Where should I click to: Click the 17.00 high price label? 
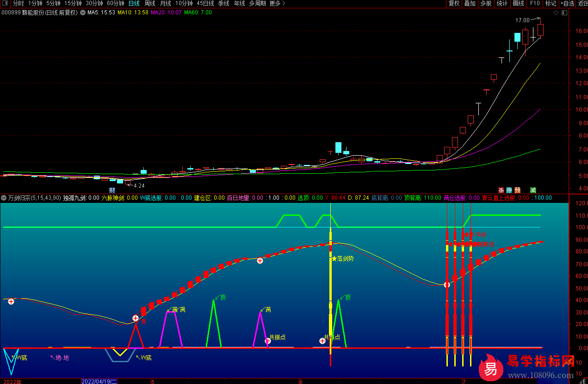(523, 20)
